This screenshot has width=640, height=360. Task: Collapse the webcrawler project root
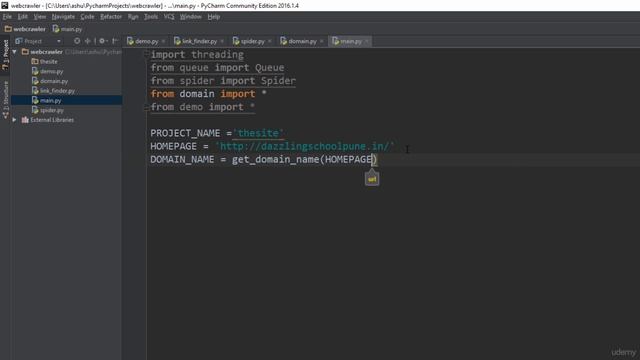point(15,52)
